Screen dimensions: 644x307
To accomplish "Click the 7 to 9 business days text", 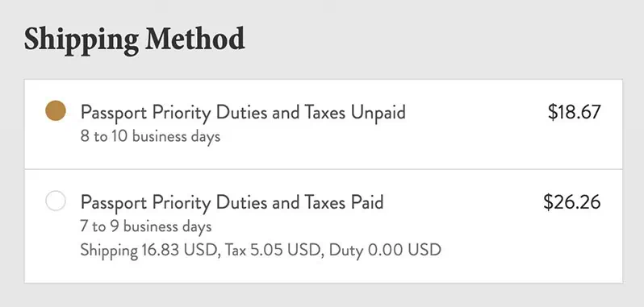I will (146, 226).
